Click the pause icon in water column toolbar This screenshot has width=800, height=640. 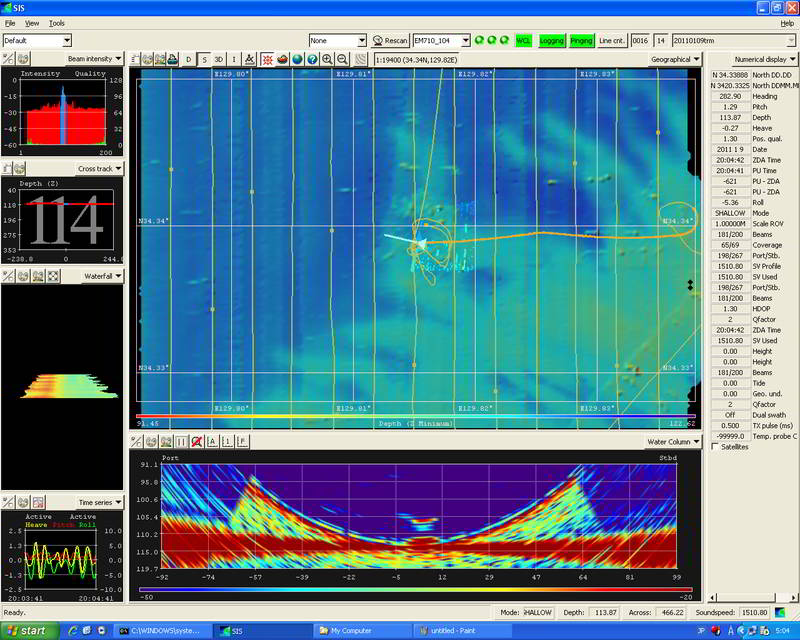coord(181,441)
